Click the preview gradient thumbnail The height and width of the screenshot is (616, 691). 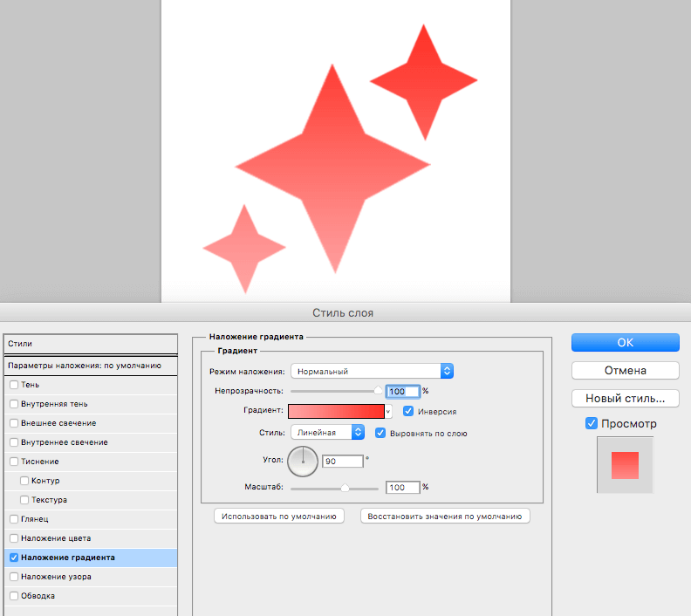click(625, 465)
